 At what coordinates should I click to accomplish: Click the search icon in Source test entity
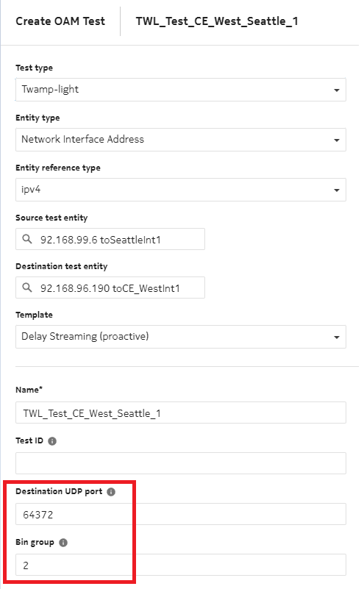click(x=27, y=239)
